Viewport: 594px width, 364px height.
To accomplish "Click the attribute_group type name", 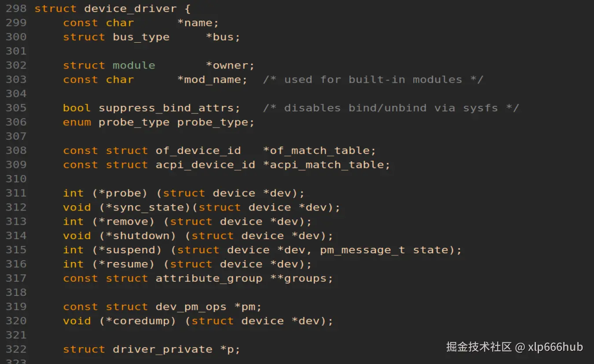I will (209, 279).
